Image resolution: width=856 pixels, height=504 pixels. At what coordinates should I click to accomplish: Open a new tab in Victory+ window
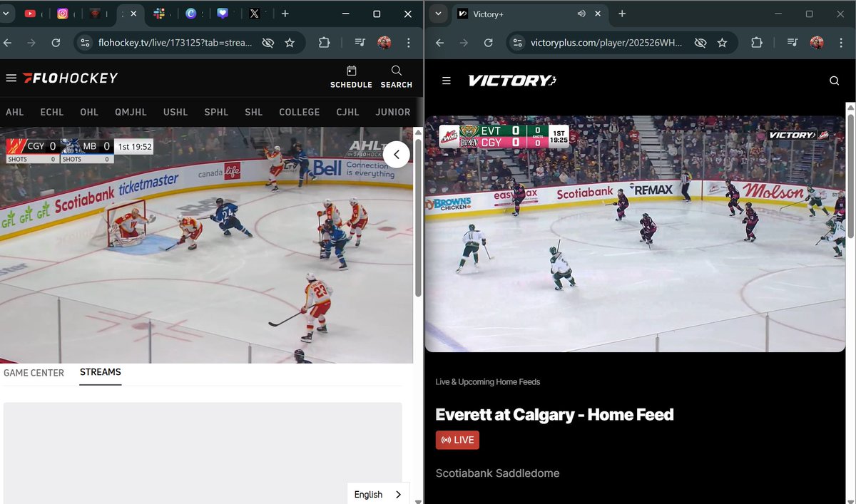[622, 14]
